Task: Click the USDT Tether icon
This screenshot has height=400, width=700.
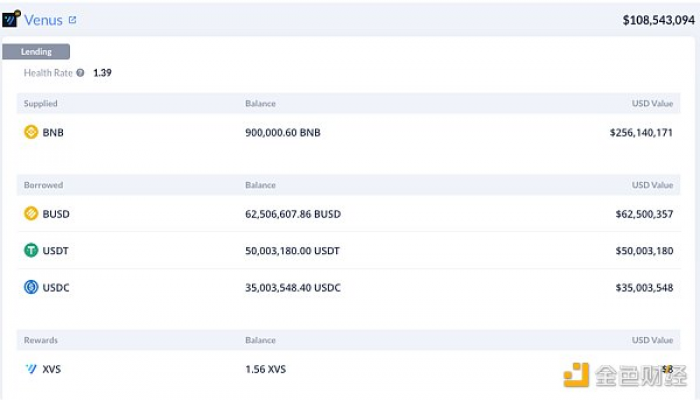Action: 31,250
